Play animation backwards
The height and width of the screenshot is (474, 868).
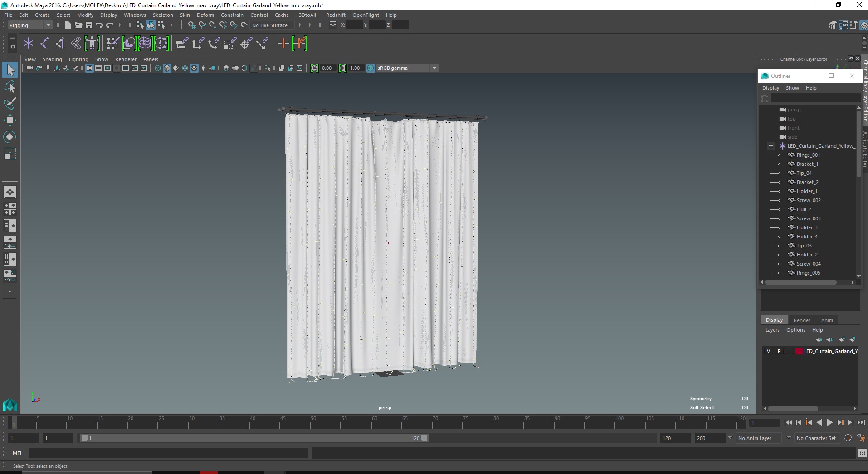pyautogui.click(x=819, y=422)
